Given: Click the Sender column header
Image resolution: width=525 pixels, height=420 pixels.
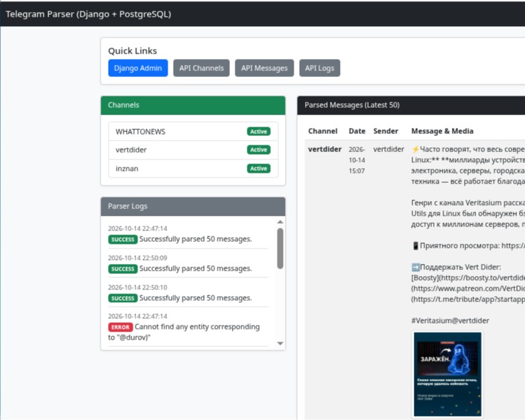Looking at the screenshot, I should [386, 131].
